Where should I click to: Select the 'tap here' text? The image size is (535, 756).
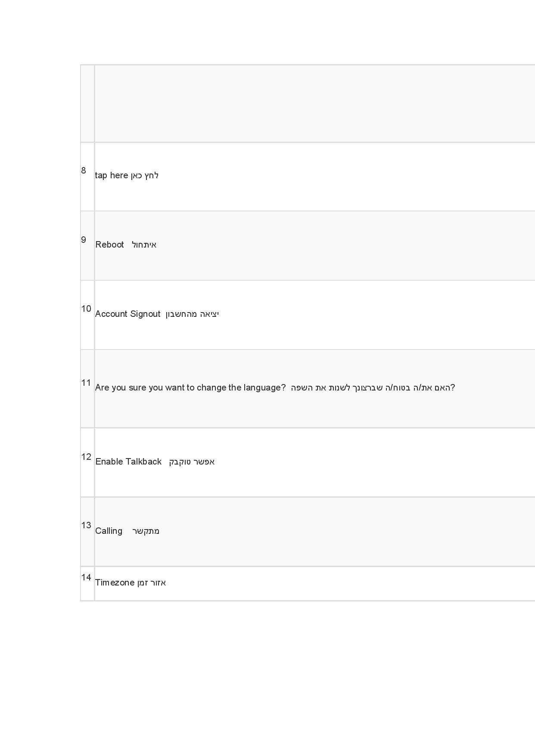(x=112, y=175)
